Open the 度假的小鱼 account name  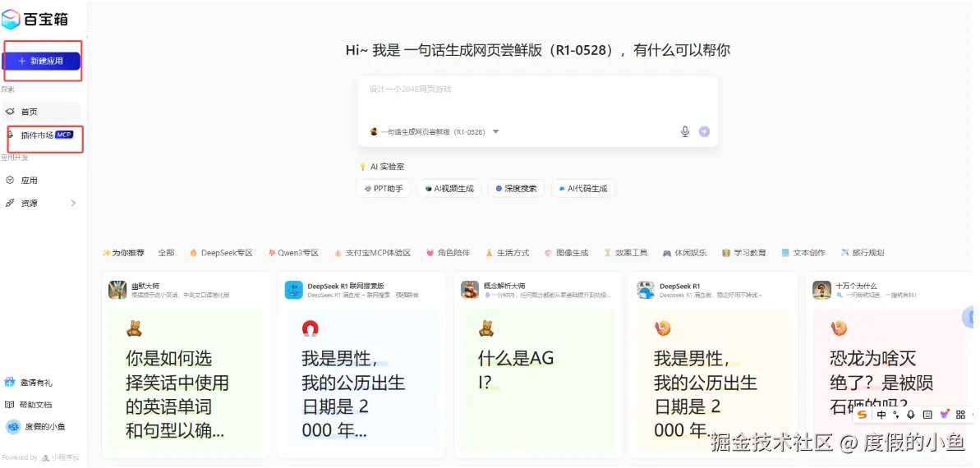pyautogui.click(x=45, y=428)
